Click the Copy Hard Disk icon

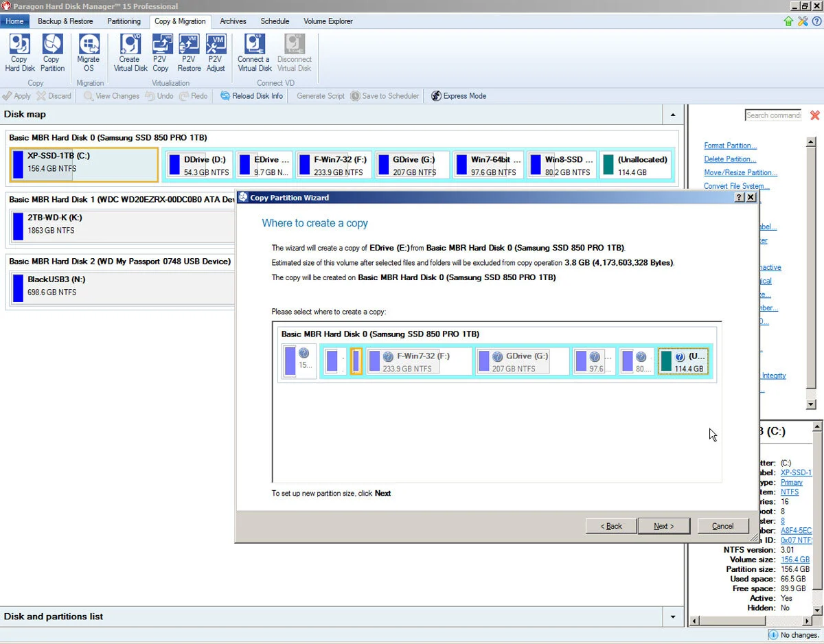point(20,53)
